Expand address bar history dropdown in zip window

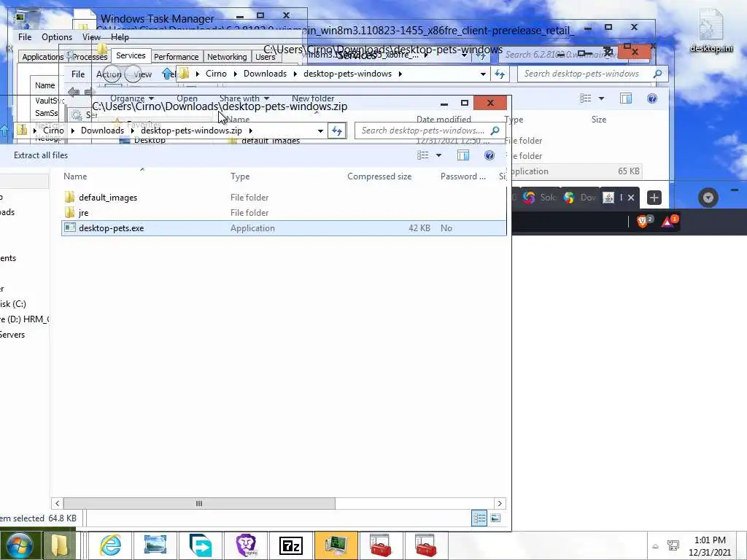[x=320, y=131]
